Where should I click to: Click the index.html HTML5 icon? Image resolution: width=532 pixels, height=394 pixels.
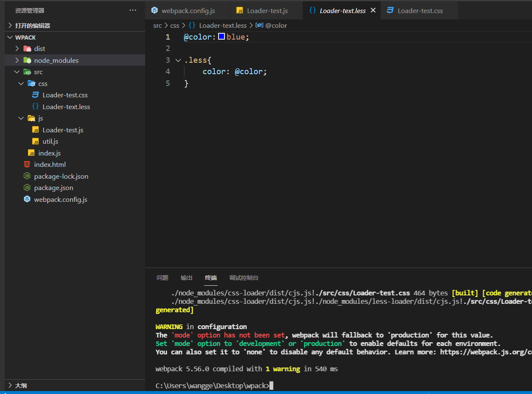click(27, 164)
